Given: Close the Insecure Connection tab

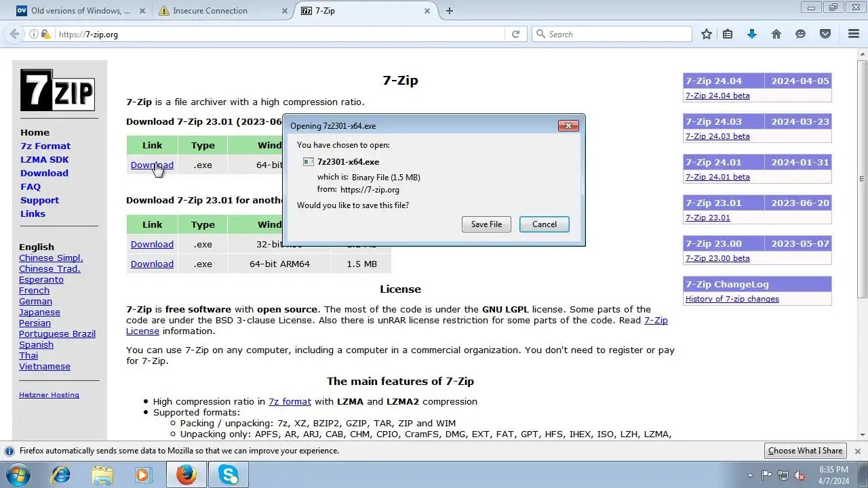Looking at the screenshot, I should pos(285,11).
